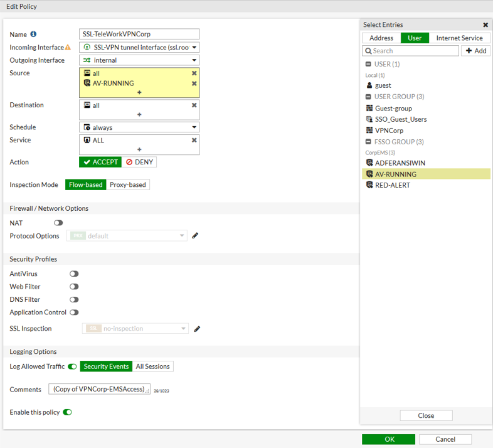Select All Sessions logging option
The width and height of the screenshot is (493, 448).
point(153,366)
